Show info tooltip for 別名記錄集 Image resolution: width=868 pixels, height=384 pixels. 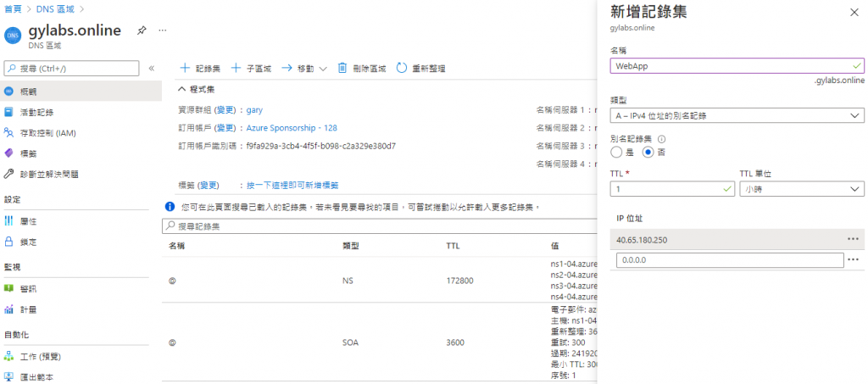point(661,138)
